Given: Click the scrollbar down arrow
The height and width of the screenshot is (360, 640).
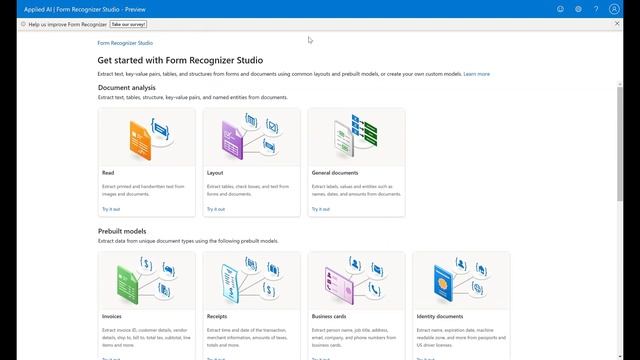Looking at the screenshot, I should coord(620,356).
